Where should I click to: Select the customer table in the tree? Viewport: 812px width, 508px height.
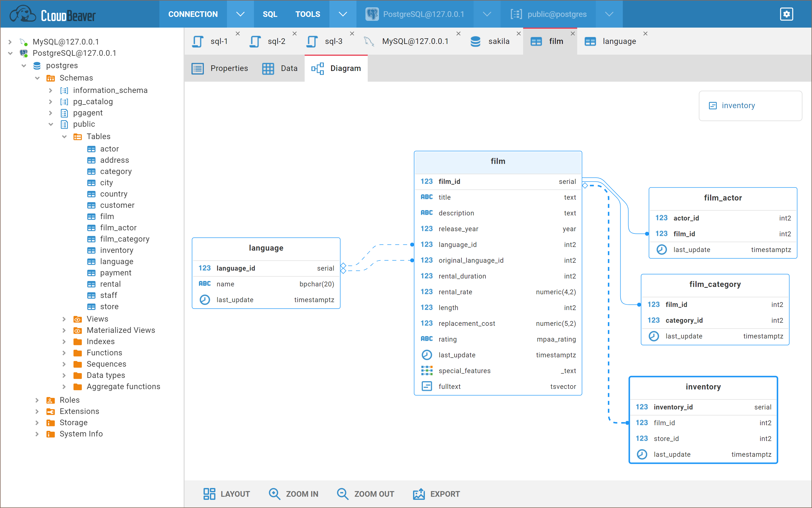pos(117,205)
